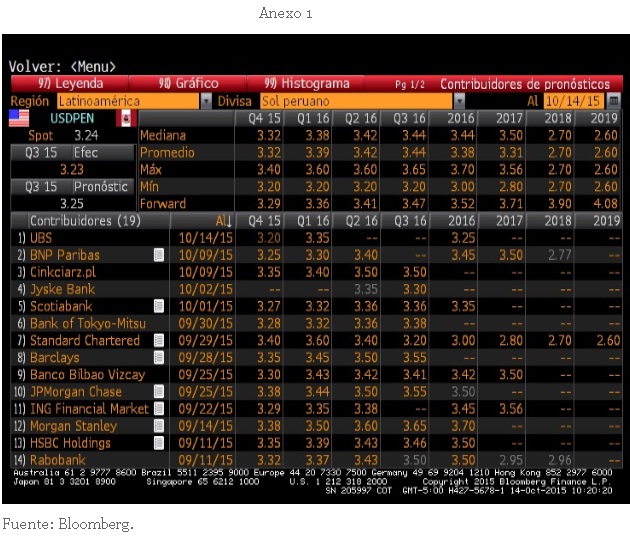
Task: Click the US flag next to USDPEN
Action: pos(19,118)
